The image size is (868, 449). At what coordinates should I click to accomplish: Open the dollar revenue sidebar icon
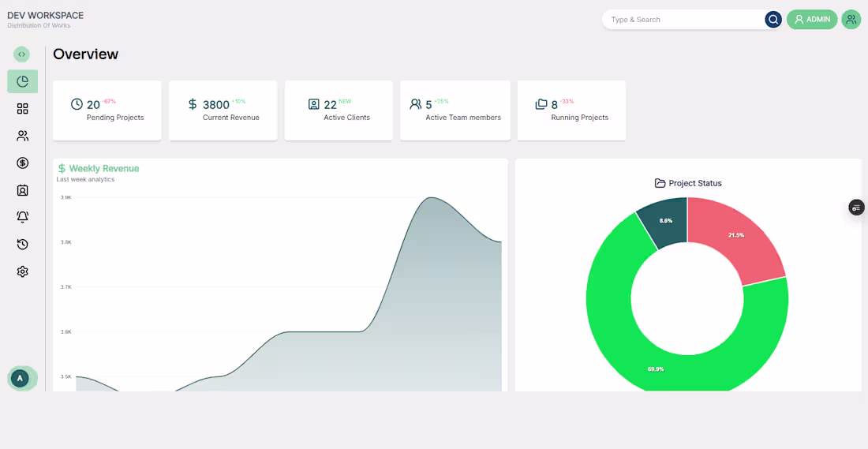(23, 163)
